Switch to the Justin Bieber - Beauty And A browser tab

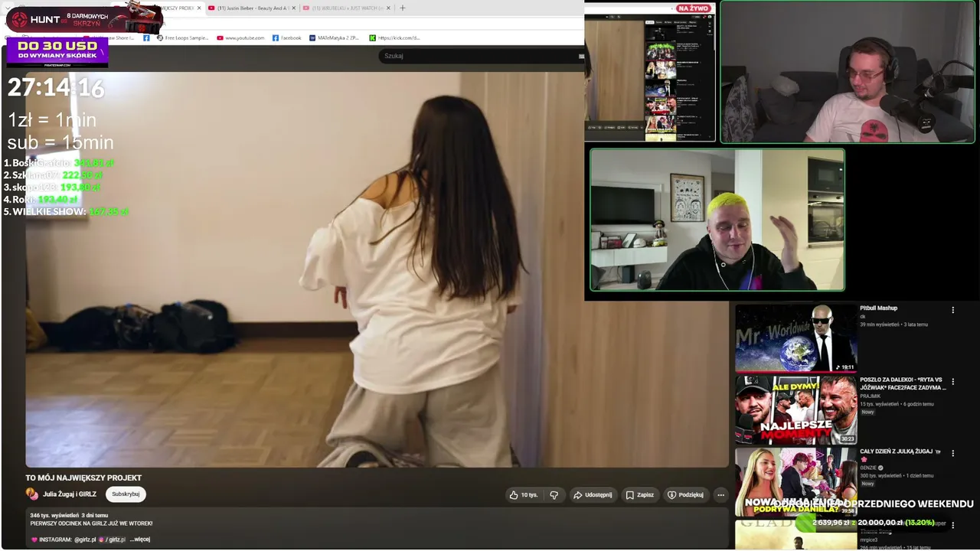[x=252, y=8]
